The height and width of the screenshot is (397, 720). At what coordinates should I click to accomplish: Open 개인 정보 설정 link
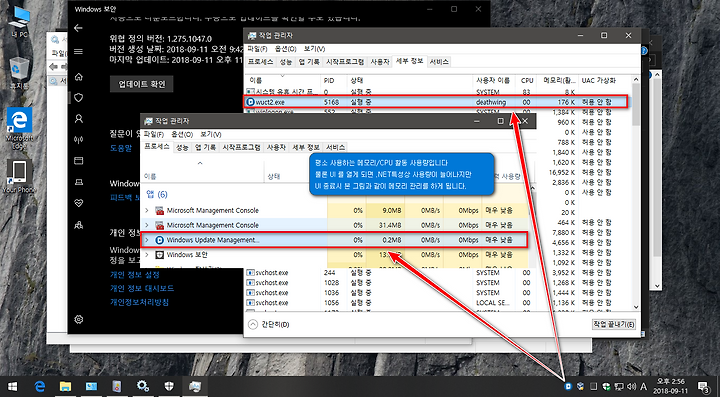pos(135,275)
